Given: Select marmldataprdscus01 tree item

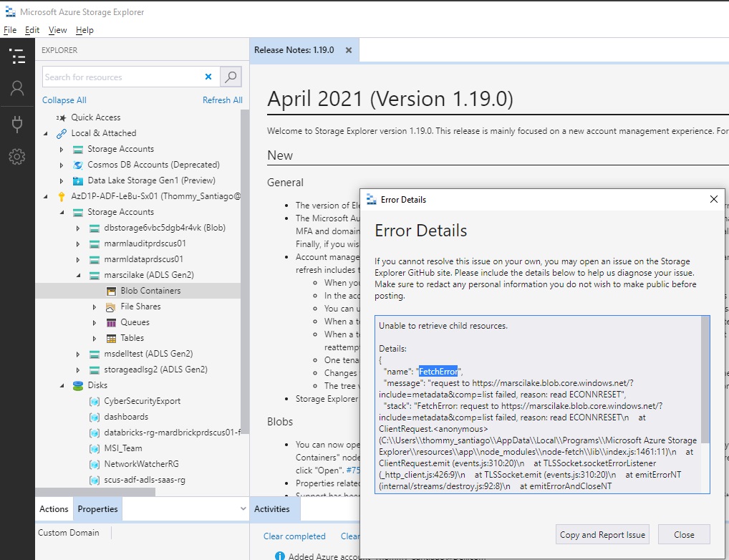Looking at the screenshot, I should (144, 259).
